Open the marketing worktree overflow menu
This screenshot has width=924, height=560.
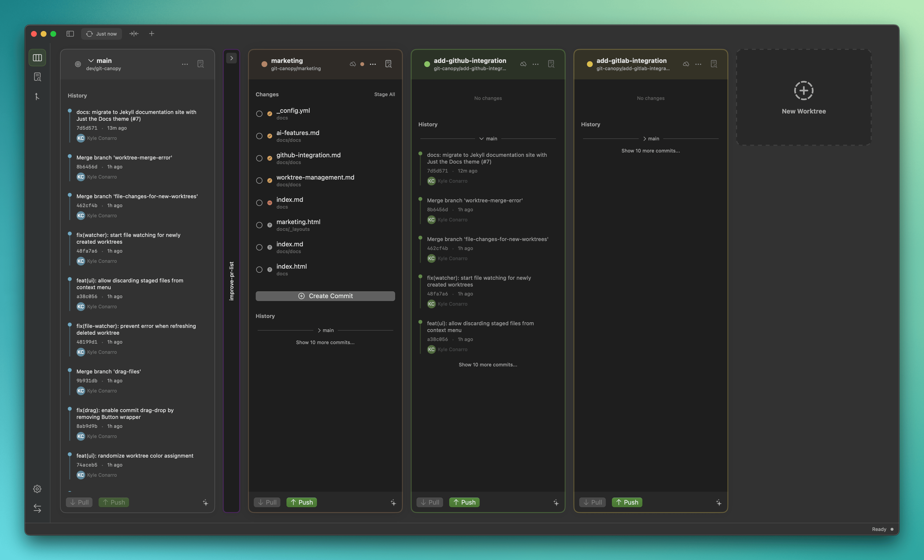click(372, 64)
